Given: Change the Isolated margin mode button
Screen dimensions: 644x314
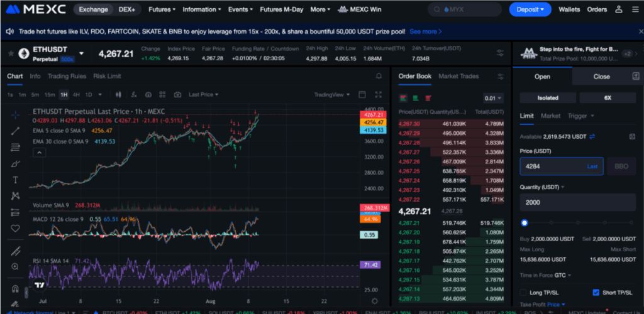Looking at the screenshot, I should [548, 98].
